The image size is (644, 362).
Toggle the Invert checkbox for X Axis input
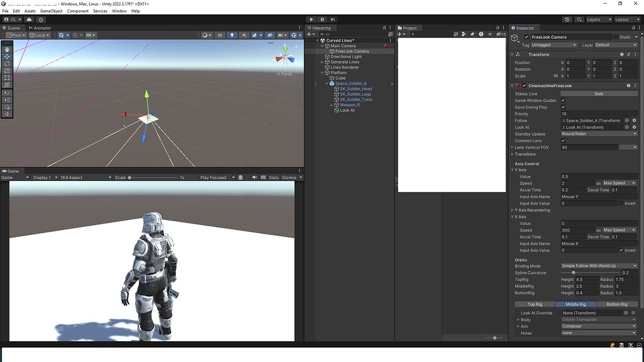pos(619,250)
